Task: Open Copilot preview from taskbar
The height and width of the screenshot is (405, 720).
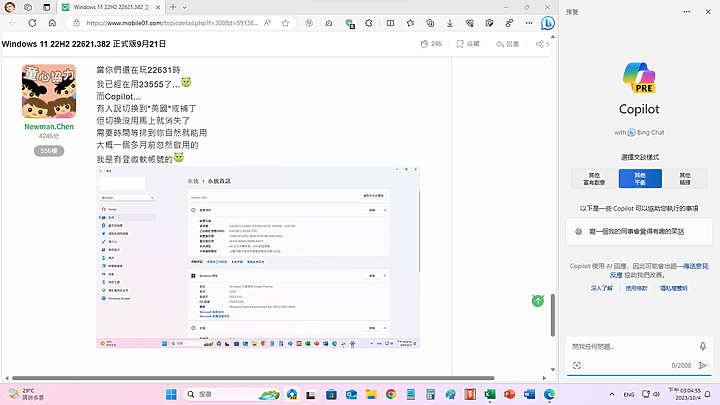Action: click(292, 394)
